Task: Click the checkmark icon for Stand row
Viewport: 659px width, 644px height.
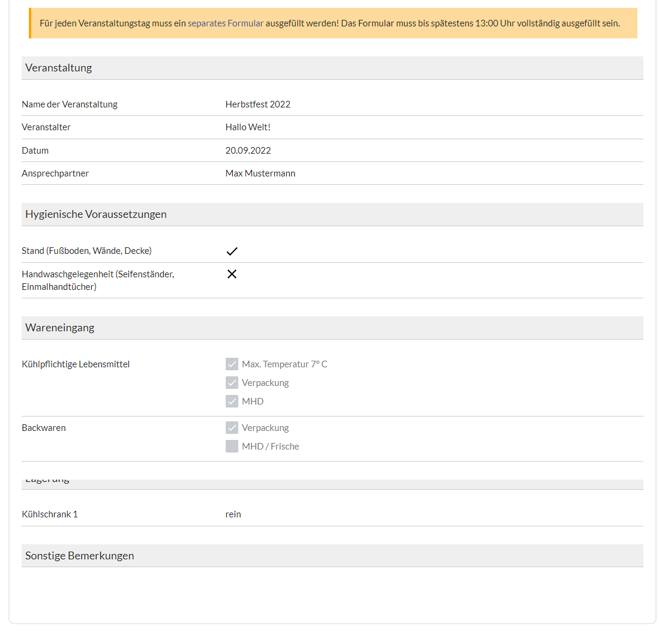Action: 232,251
